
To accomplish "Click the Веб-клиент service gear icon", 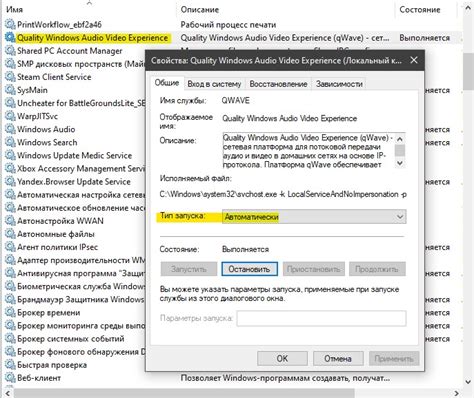I will (x=10, y=378).
